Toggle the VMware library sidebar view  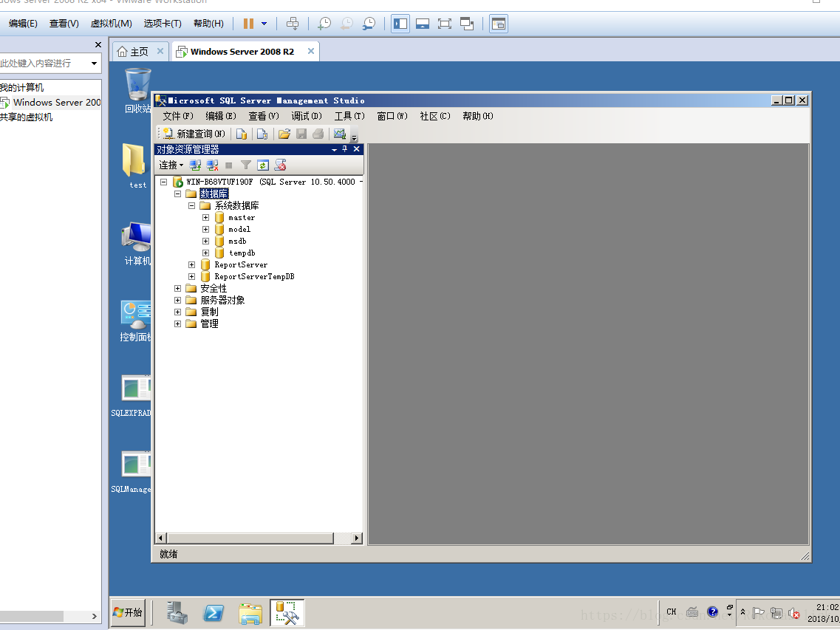(400, 24)
